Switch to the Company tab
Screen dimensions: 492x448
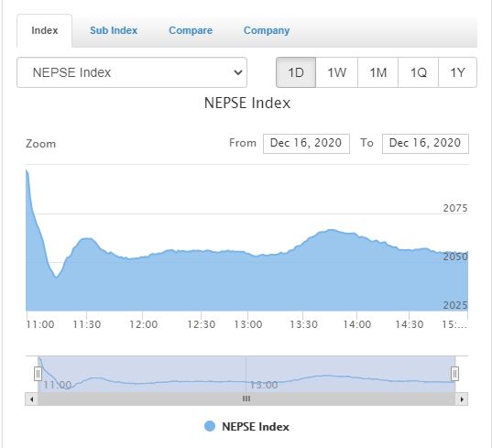click(267, 30)
